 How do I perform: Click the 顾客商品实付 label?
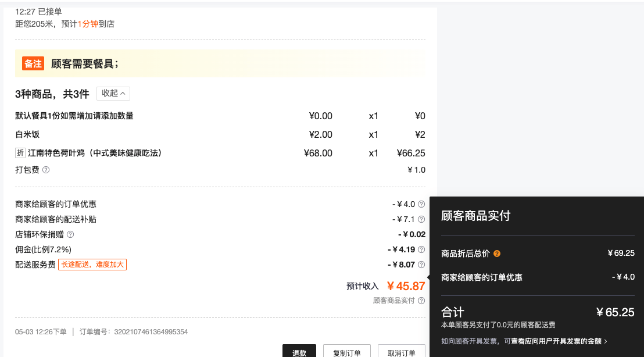pyautogui.click(x=393, y=301)
